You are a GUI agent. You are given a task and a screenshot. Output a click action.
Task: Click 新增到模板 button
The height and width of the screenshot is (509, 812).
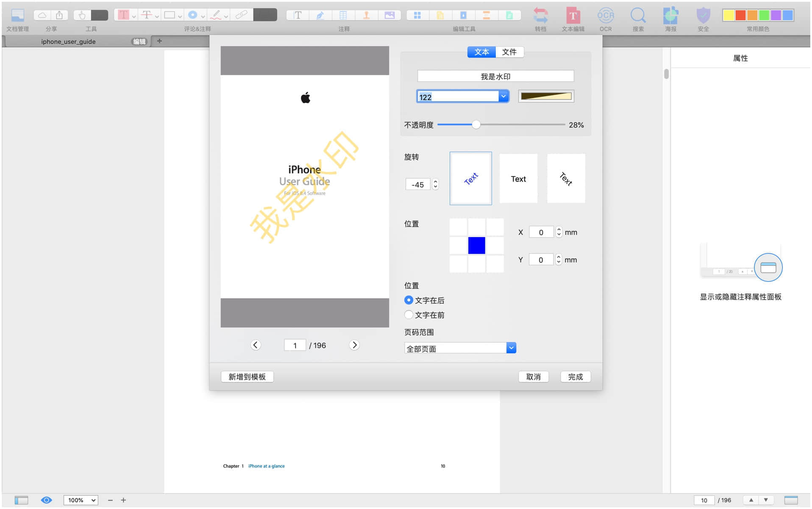coord(247,376)
